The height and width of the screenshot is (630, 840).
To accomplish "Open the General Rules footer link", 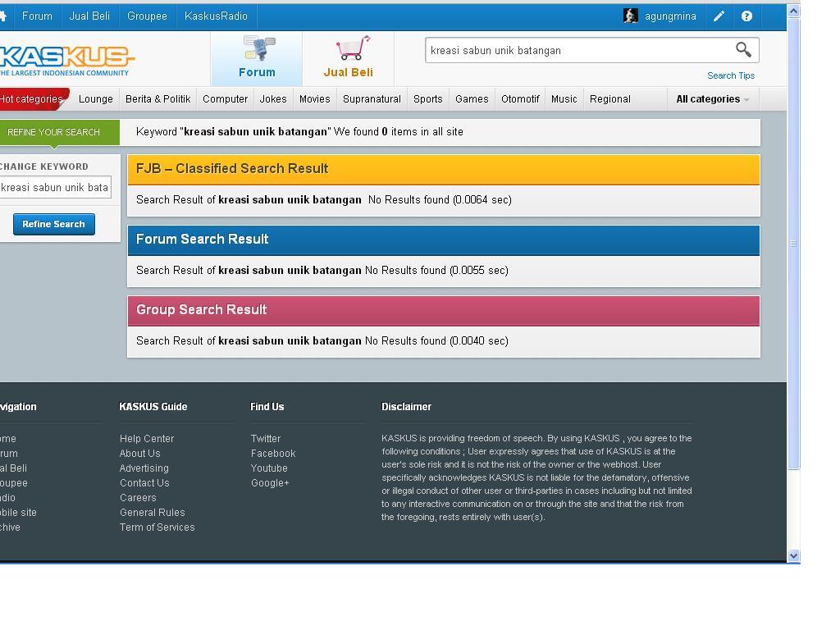I will [x=152, y=512].
